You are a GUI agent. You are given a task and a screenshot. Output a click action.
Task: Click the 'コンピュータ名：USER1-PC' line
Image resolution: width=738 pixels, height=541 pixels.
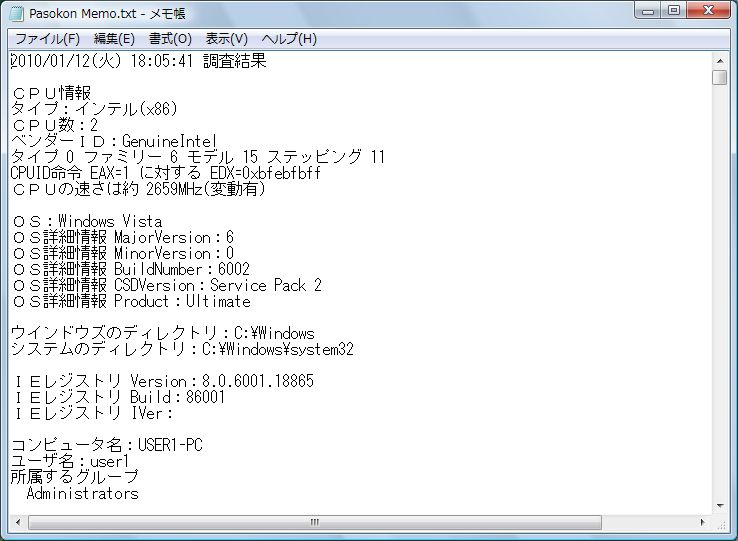[107, 445]
